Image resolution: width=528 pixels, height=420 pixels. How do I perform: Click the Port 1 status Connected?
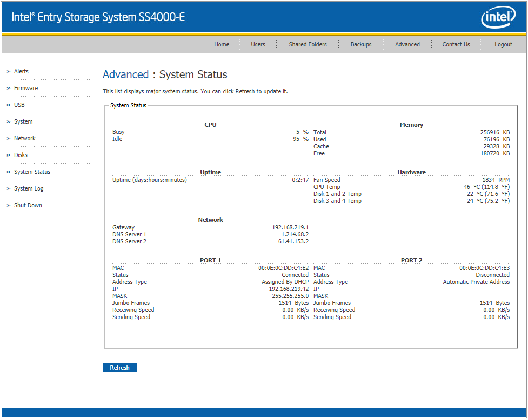(295, 275)
